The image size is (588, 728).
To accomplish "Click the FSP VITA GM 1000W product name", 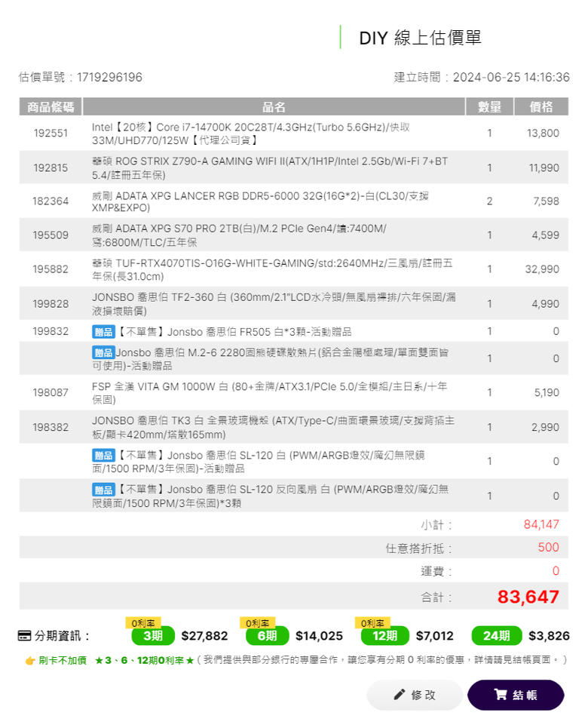I will 269,393.
